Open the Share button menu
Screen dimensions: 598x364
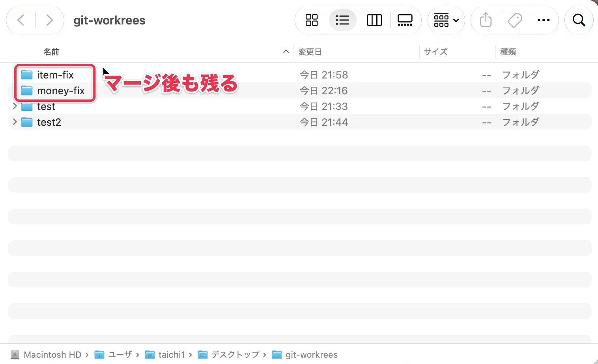coord(486,20)
